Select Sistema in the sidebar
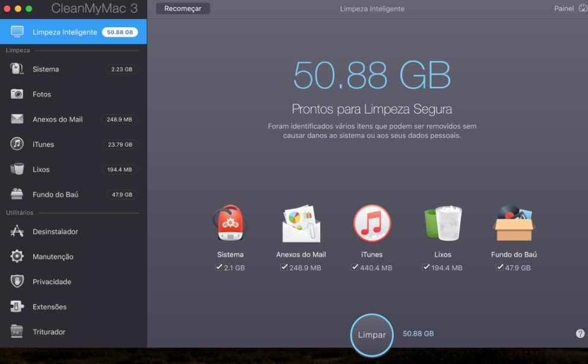The image size is (588, 364). pos(74,69)
